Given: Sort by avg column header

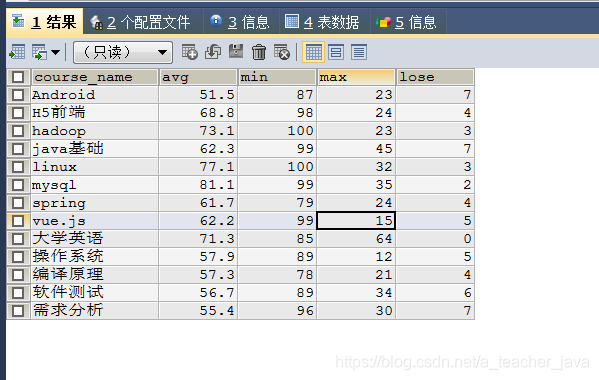Looking at the screenshot, I should 198,77.
